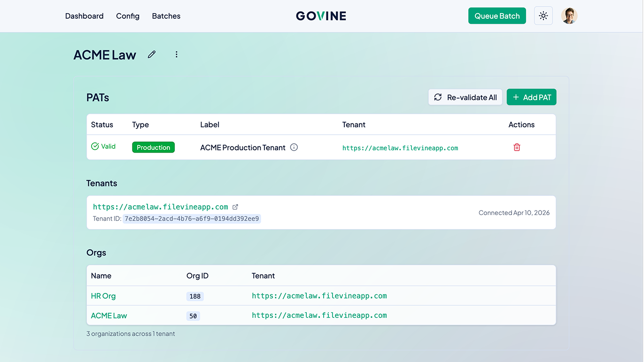Go to the Dashboard nav item
The width and height of the screenshot is (644, 362).
[85, 16]
